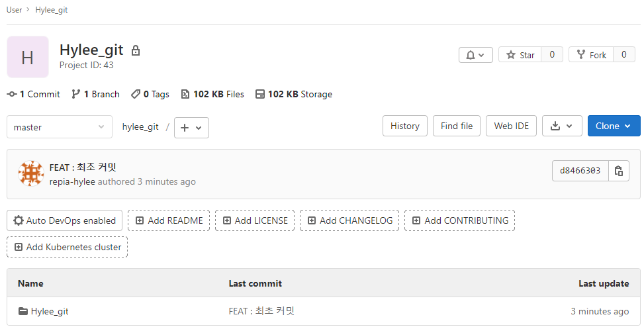Open the 0 Tags page
Image resolution: width=644 pixels, height=327 pixels.
[x=150, y=94]
